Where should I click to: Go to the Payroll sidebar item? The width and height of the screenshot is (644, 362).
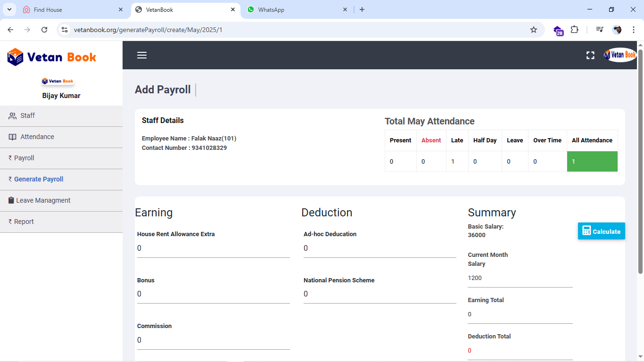61,158
